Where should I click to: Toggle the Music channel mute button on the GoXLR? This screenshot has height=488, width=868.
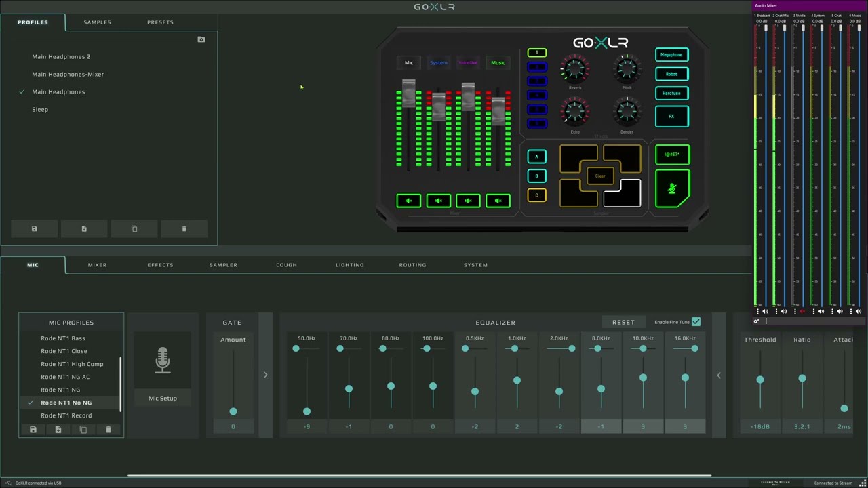(498, 201)
